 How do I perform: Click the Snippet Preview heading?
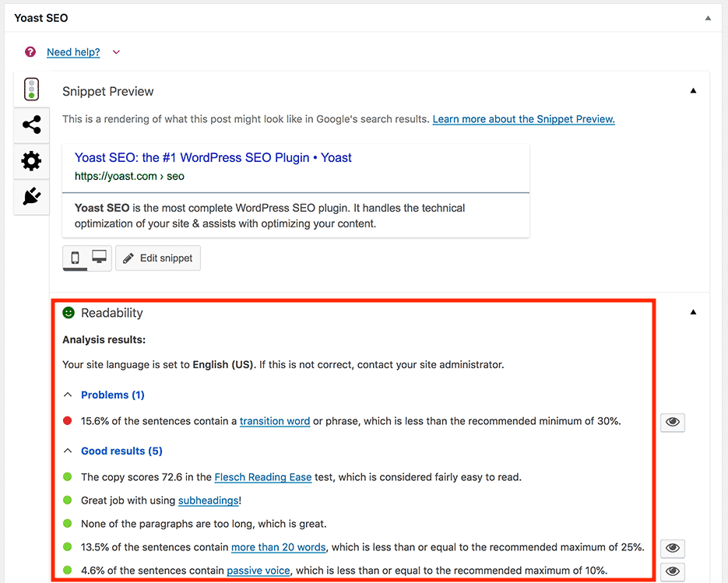[x=107, y=91]
